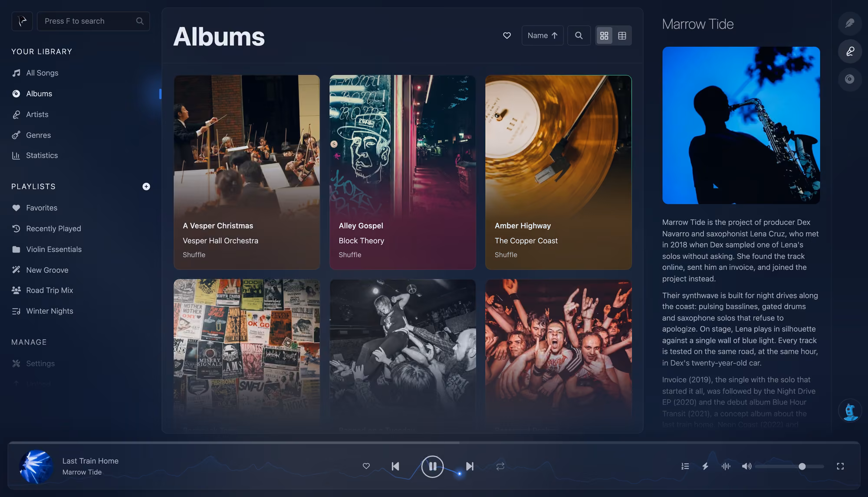Open artist Vesper Hall Orchestra
Screen dimensions: 868x497
(220, 241)
